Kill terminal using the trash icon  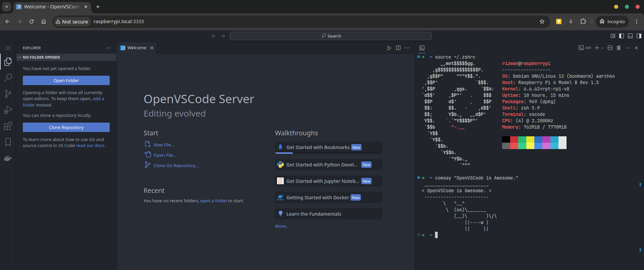(x=619, y=48)
